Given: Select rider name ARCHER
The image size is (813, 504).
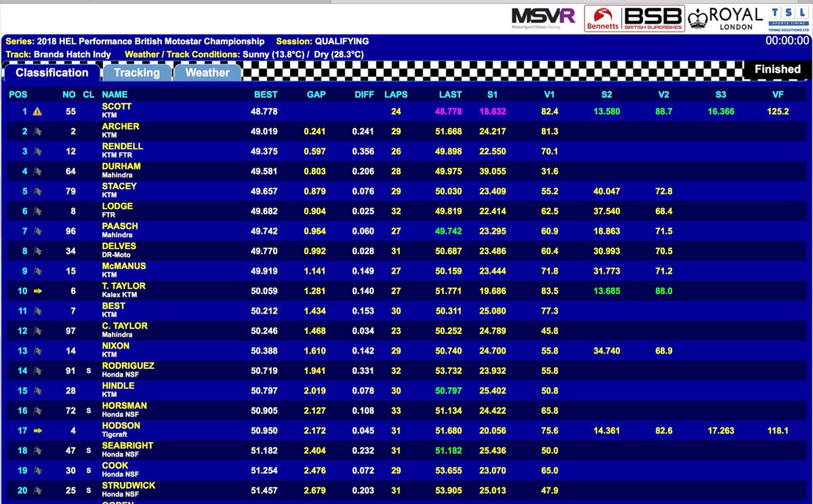Looking at the screenshot, I should (121, 127).
